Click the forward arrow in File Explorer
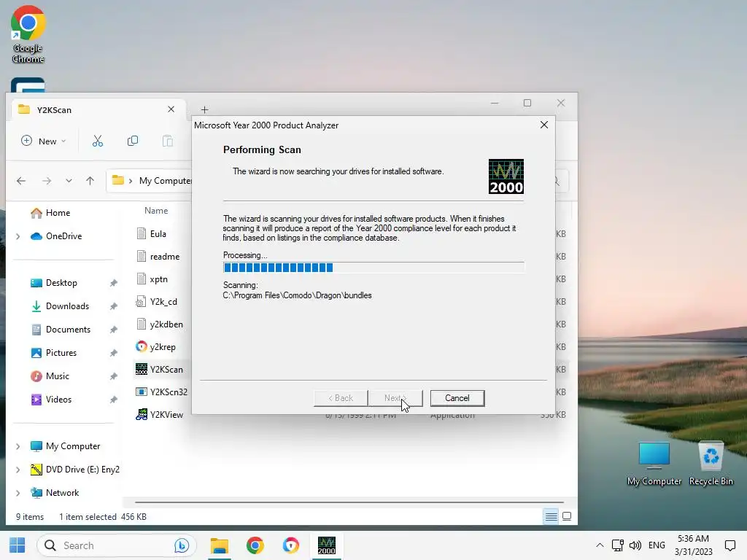Screen dimensions: 747x560 (46, 181)
